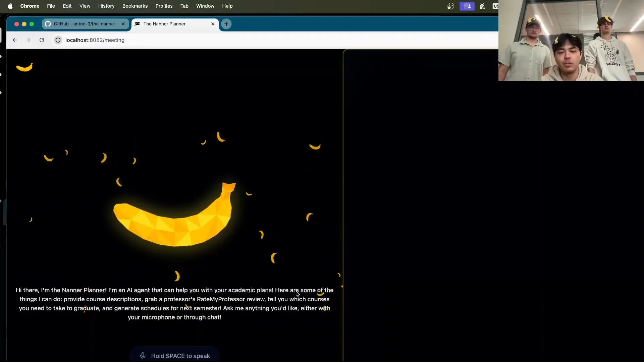Screen dimensions: 644x362
Task: Click the reload page icon
Action: [42, 40]
